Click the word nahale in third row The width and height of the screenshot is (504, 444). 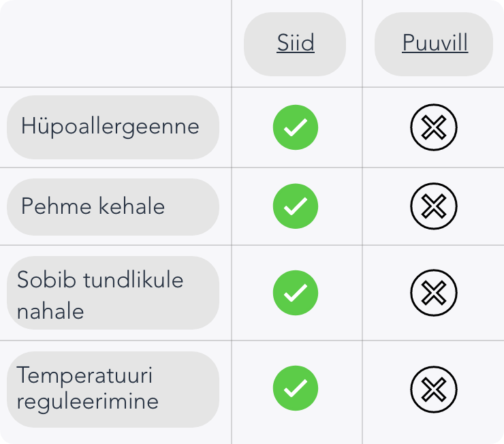pyautogui.click(x=50, y=311)
